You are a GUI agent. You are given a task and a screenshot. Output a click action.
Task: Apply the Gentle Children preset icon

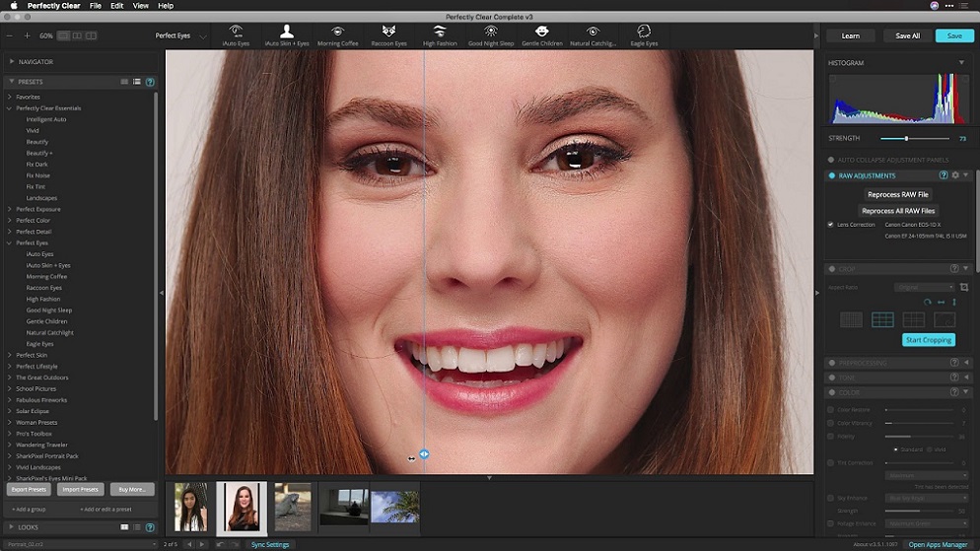pos(542,31)
